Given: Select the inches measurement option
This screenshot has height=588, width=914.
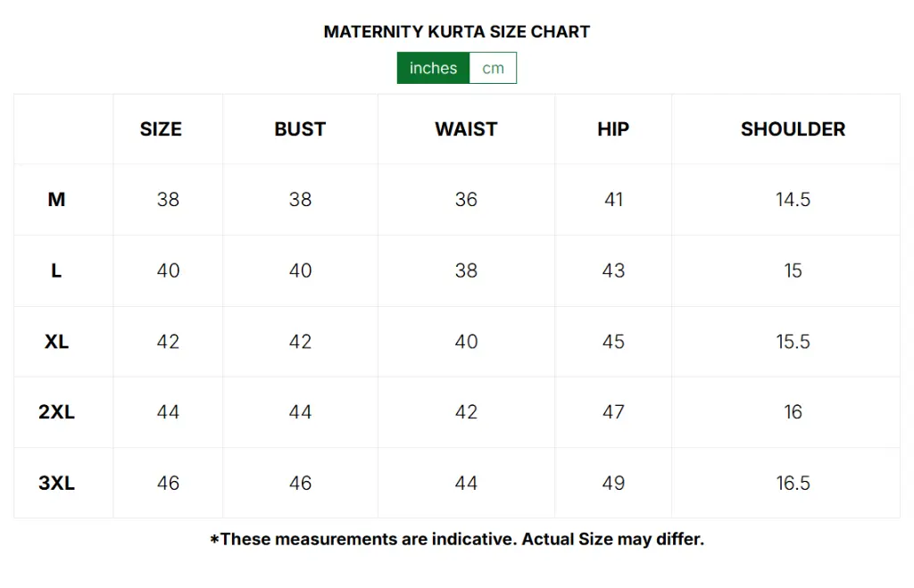Looking at the screenshot, I should coord(433,67).
